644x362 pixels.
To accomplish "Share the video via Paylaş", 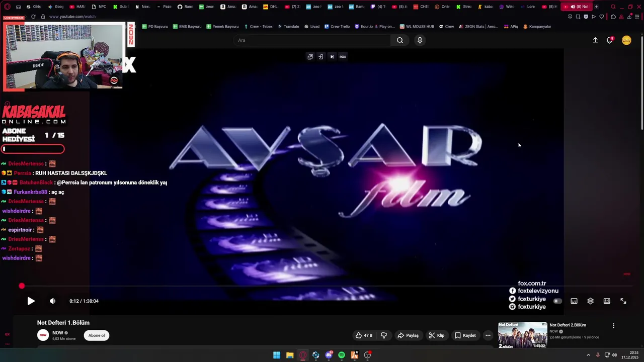I will point(408,335).
